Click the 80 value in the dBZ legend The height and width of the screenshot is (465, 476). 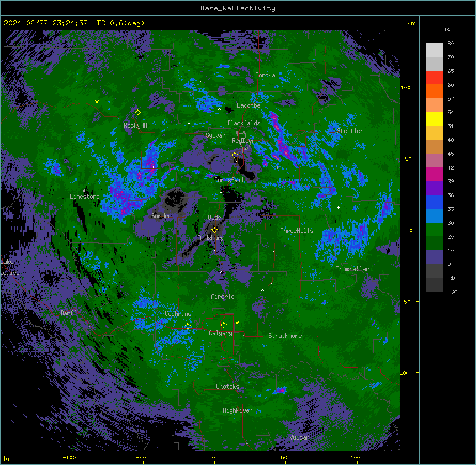coord(451,44)
